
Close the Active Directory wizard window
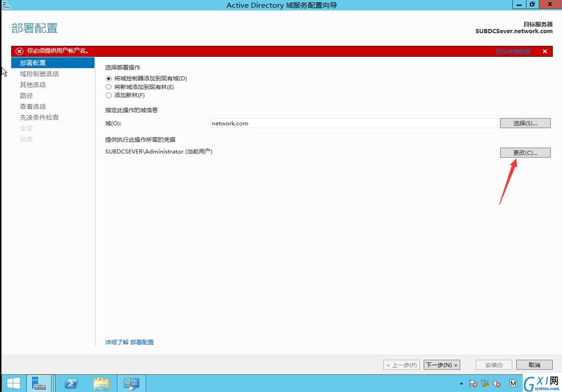[x=550, y=4]
